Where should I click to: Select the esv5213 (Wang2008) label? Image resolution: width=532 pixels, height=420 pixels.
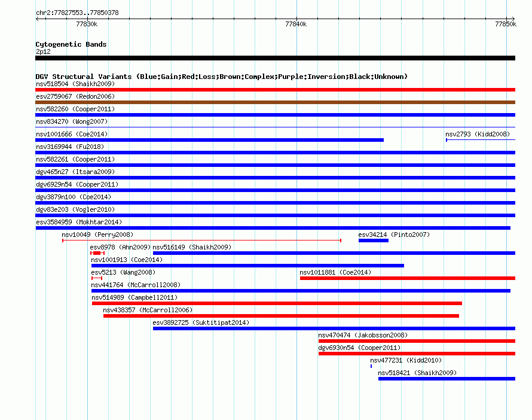[x=123, y=272]
